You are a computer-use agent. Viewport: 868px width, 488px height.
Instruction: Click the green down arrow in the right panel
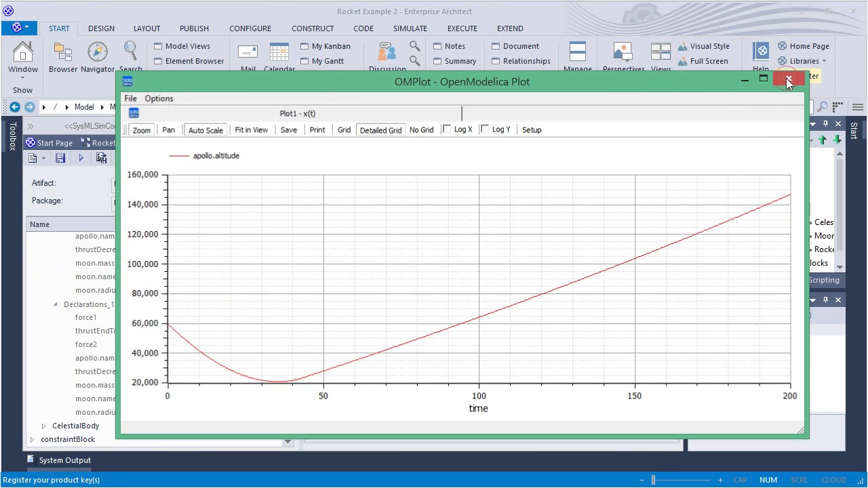(837, 140)
